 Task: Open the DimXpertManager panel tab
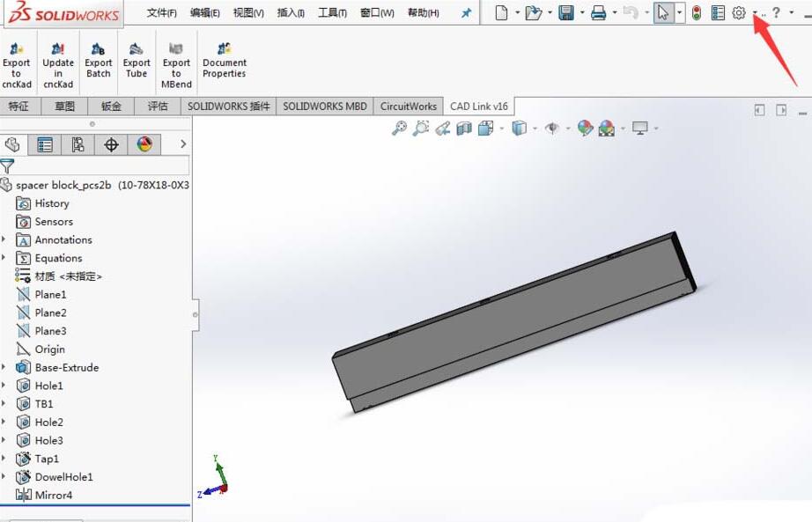[x=111, y=143]
